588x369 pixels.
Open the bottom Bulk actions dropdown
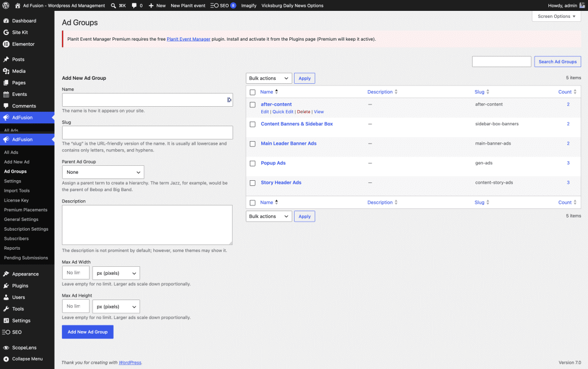point(269,216)
